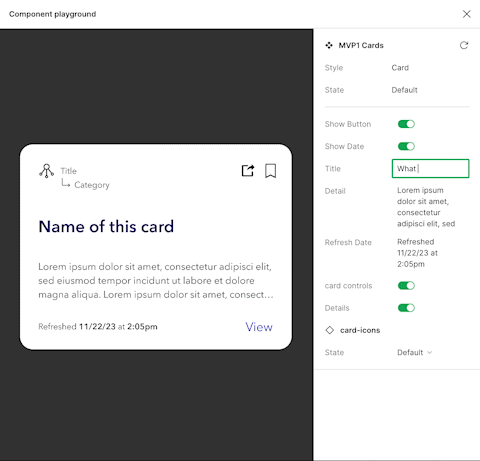
Task: Turn off the Details switch
Action: (x=406, y=308)
